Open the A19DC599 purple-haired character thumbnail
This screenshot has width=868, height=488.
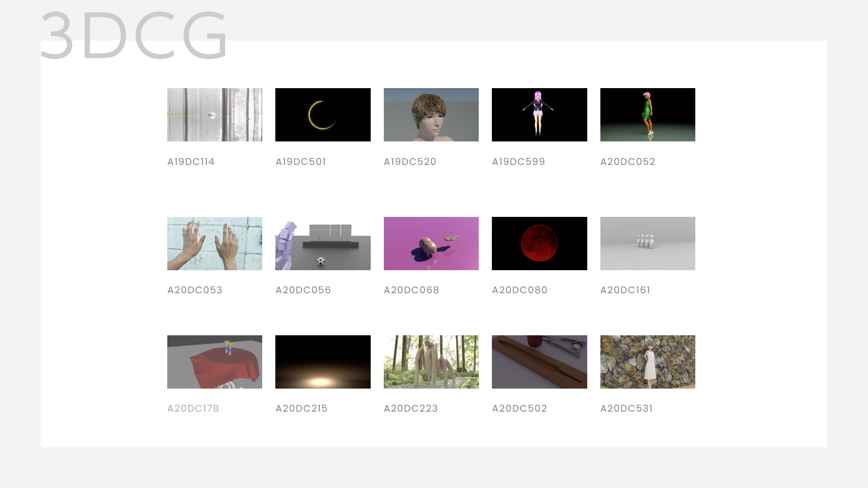[539, 115]
